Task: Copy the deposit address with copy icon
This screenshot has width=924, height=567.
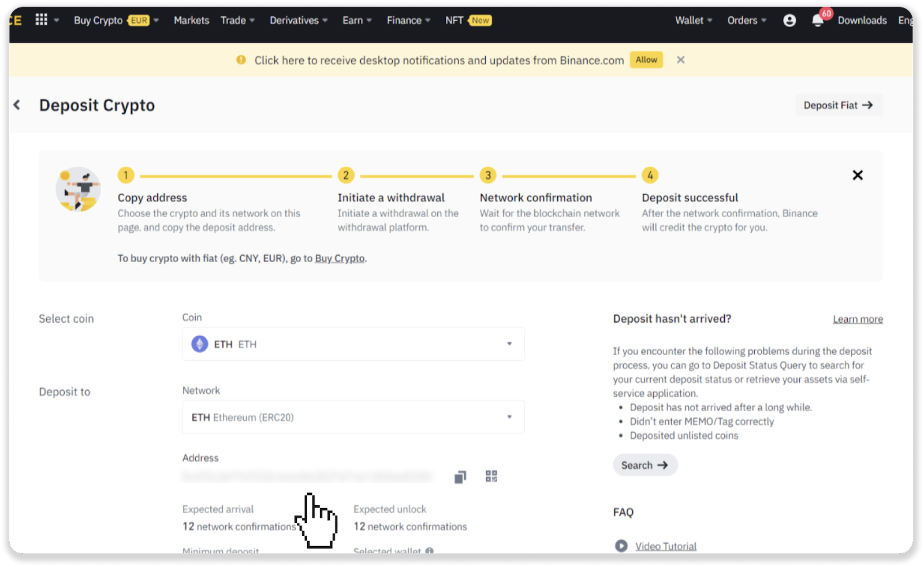Action: (460, 477)
